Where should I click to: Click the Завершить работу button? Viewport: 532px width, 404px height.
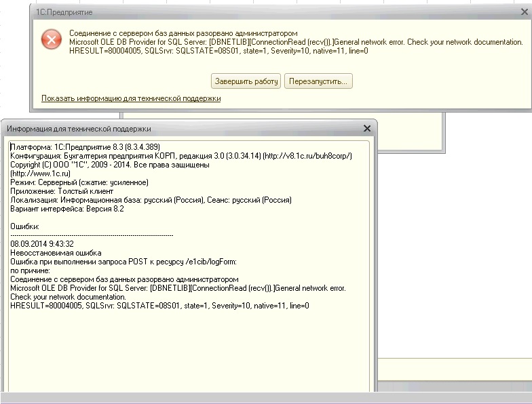(246, 81)
